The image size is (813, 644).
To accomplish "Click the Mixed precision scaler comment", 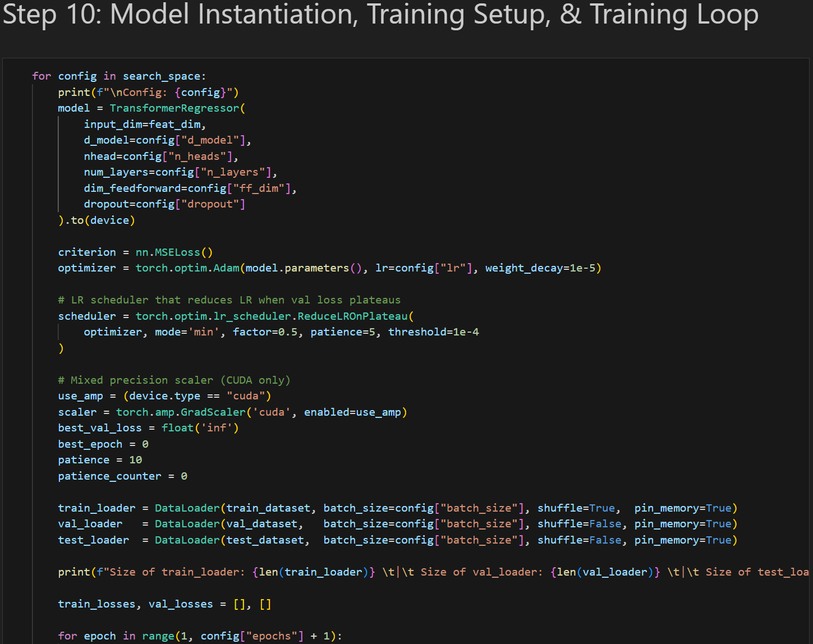I will pos(174,380).
